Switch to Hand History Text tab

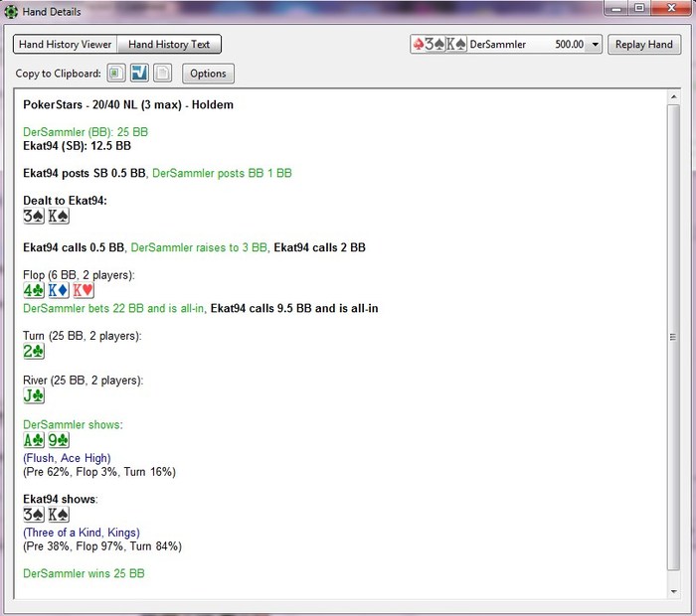click(169, 45)
